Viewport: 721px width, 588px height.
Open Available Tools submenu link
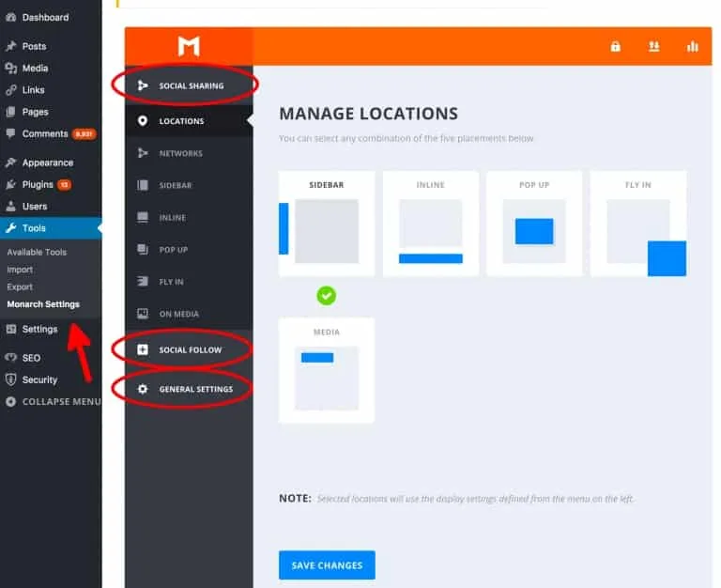coord(37,252)
